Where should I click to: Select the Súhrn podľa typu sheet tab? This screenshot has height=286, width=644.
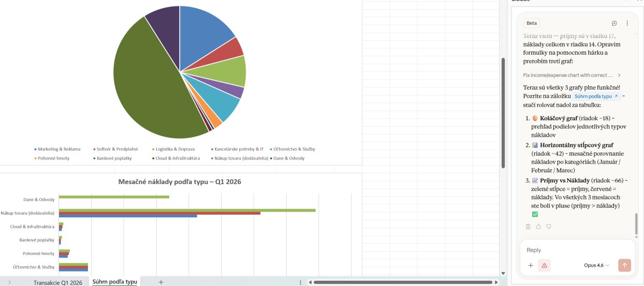click(x=114, y=282)
